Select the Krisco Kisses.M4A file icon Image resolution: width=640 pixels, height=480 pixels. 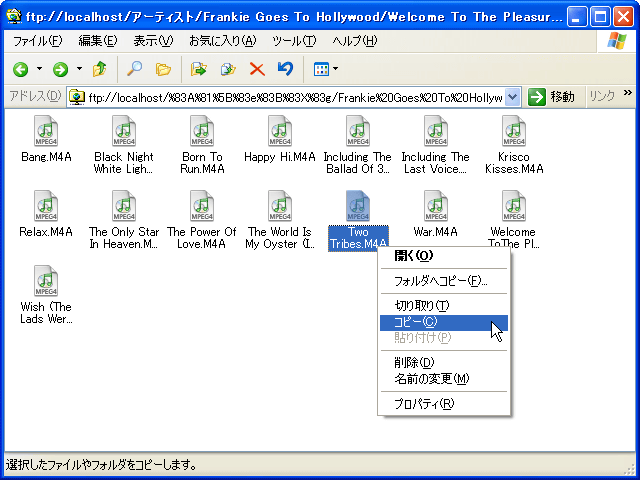pyautogui.click(x=514, y=131)
